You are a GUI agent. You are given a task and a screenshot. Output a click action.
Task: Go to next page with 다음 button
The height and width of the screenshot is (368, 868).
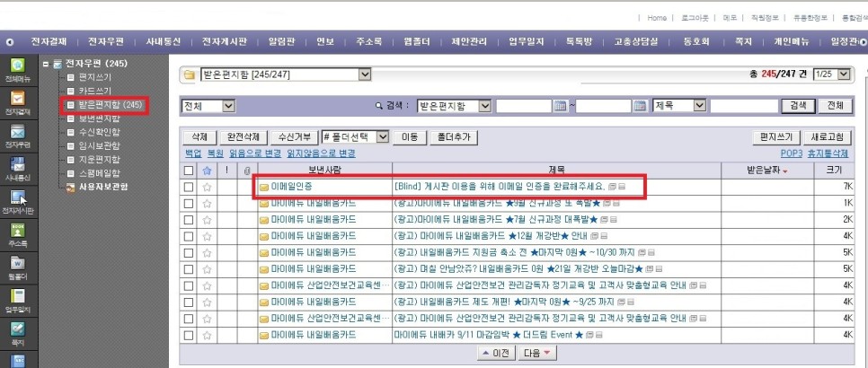tap(536, 353)
